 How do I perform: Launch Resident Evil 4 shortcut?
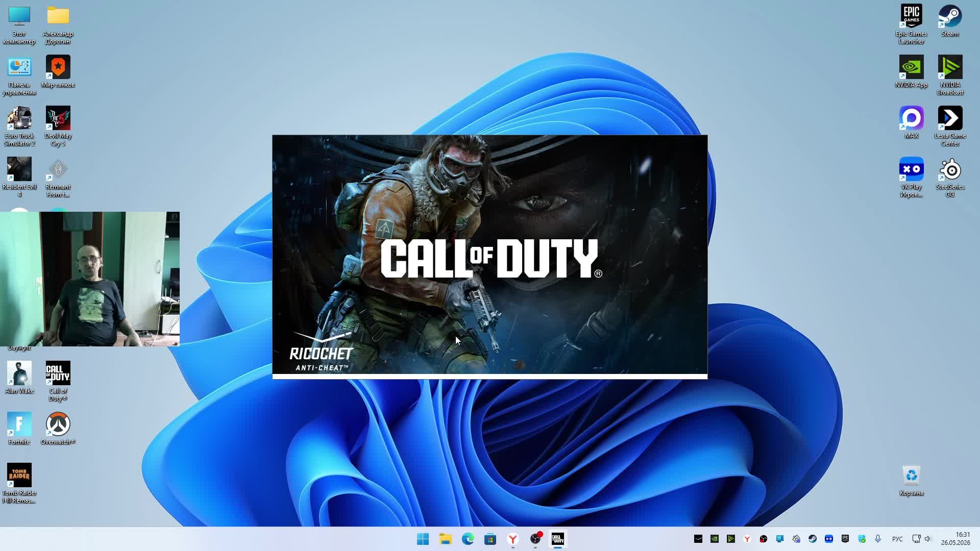pos(19,178)
